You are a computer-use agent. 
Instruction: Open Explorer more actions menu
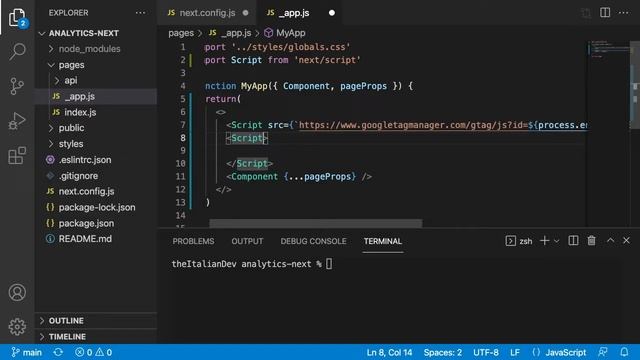[x=140, y=13]
